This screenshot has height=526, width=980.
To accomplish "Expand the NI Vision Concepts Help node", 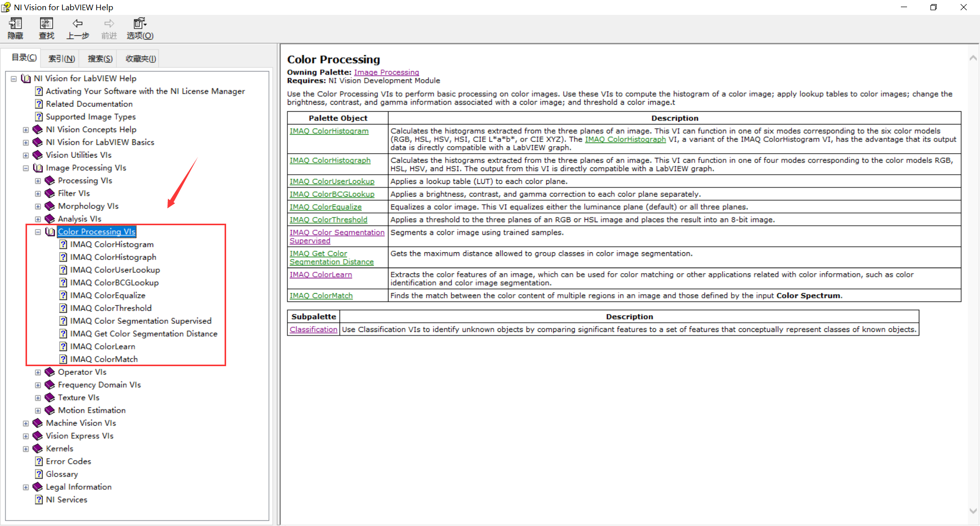I will pos(26,130).
